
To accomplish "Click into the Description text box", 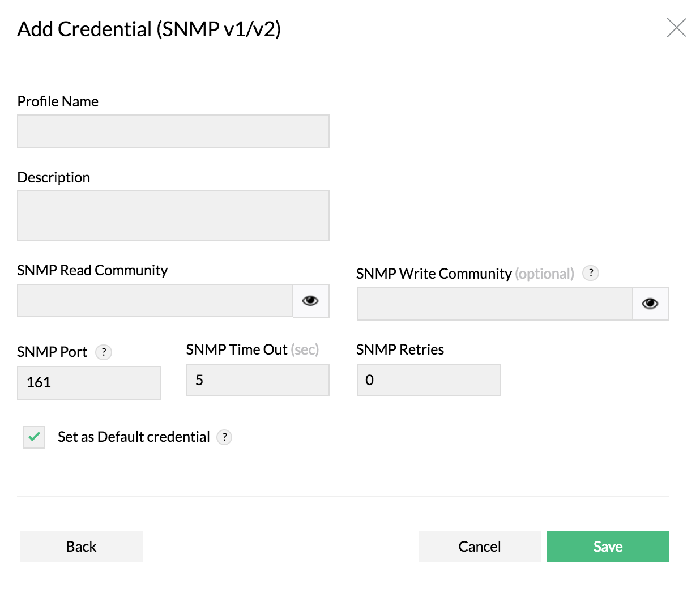I will coord(173,216).
